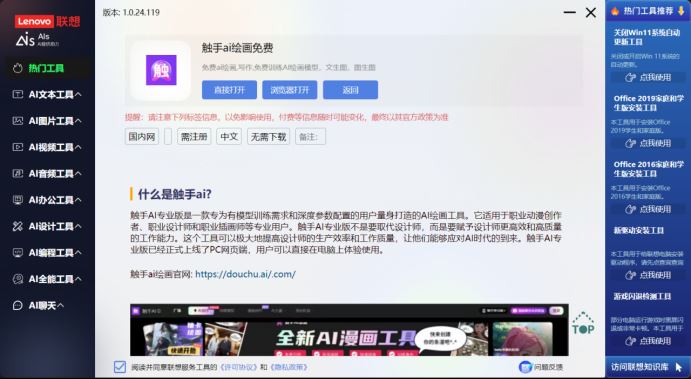The image size is (691, 379).
Task: Click the AI设计工具 design icon in sidebar
Action: click(18, 226)
